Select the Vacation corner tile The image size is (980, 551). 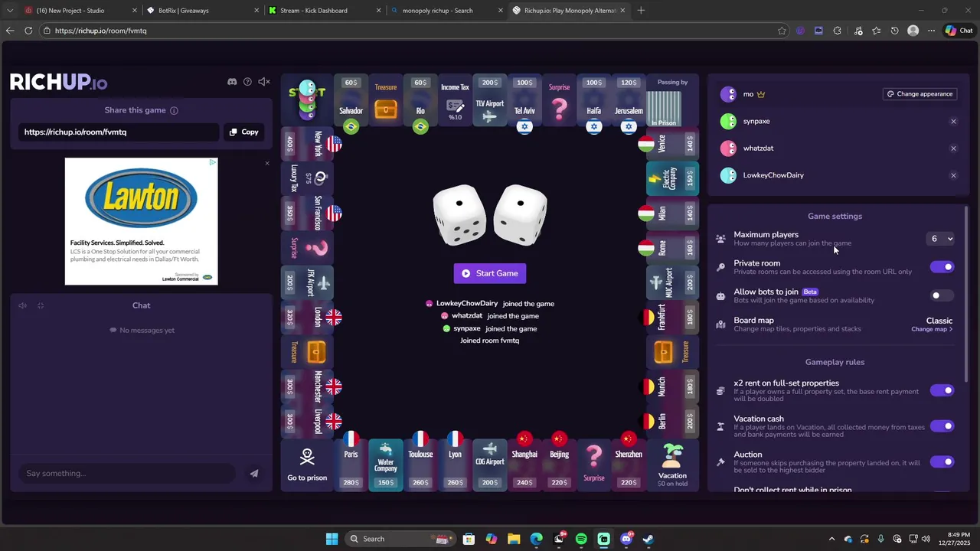coord(672,465)
